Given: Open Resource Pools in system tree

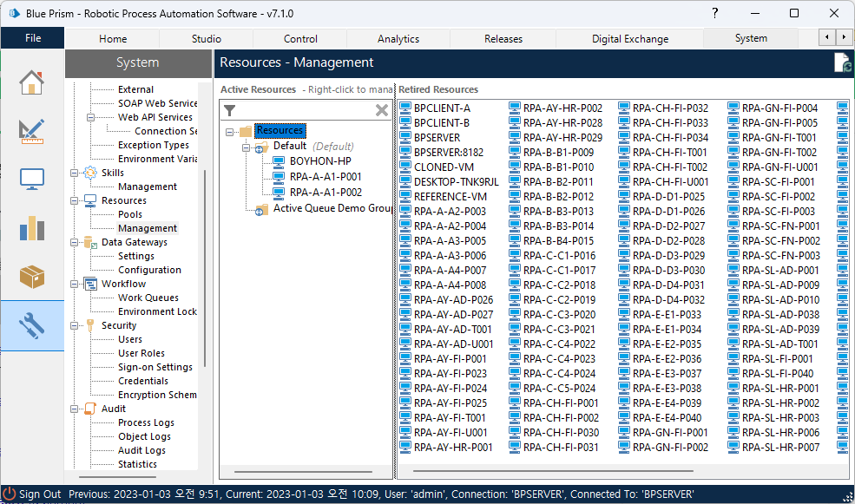Looking at the screenshot, I should pyautogui.click(x=130, y=214).
